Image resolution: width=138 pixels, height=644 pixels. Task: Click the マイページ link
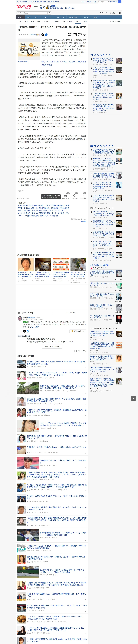tap(103, 13)
